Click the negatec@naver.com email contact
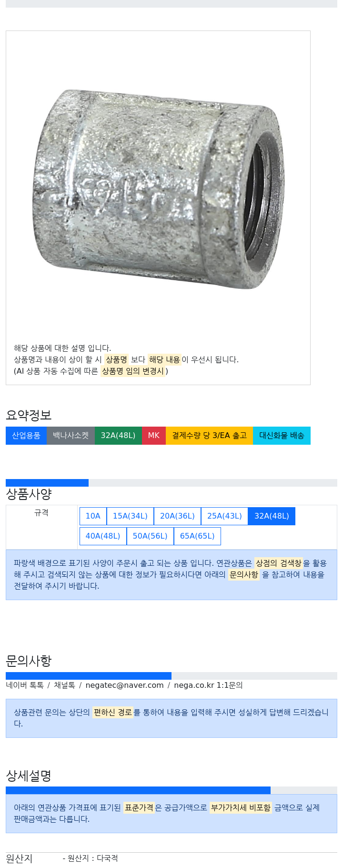 [124, 685]
